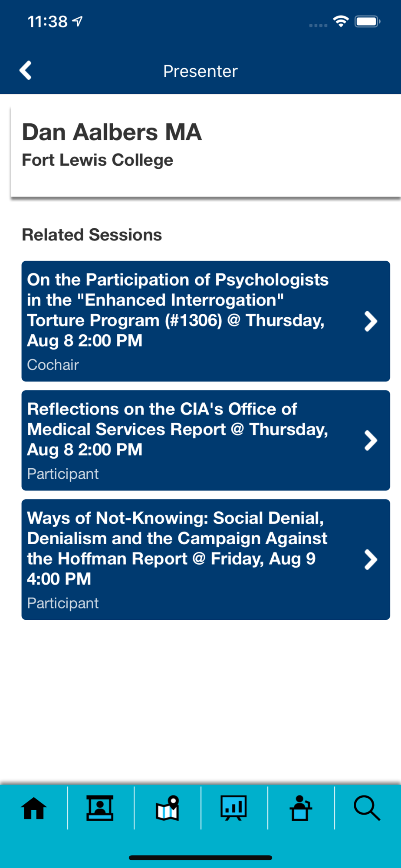Tap the Wi-Fi status icon
The width and height of the screenshot is (401, 868).
point(341,21)
